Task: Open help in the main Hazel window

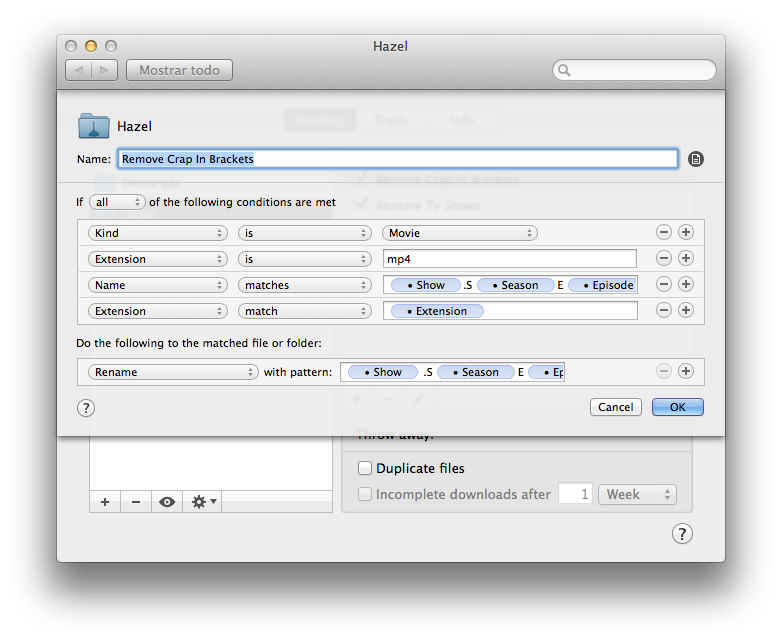Action: pos(682,534)
